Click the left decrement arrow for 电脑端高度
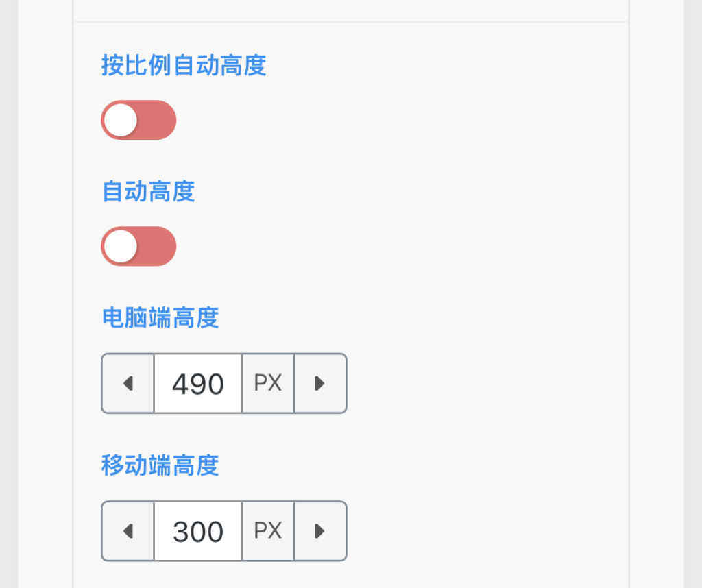This screenshot has height=588, width=702. 128,383
